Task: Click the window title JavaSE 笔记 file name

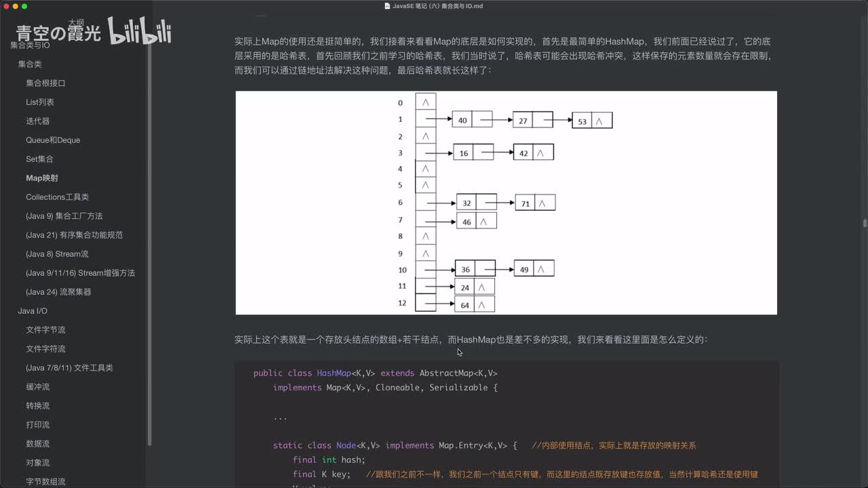Action: 437,6
